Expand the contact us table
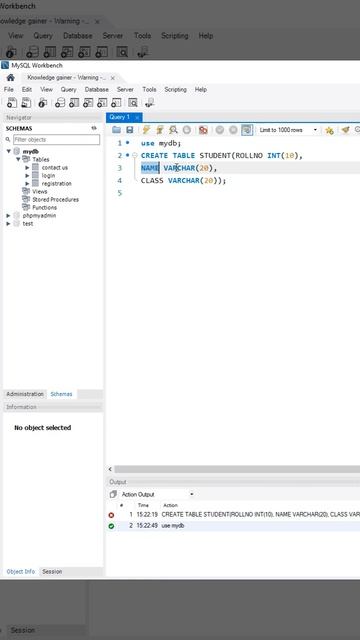 [27, 167]
